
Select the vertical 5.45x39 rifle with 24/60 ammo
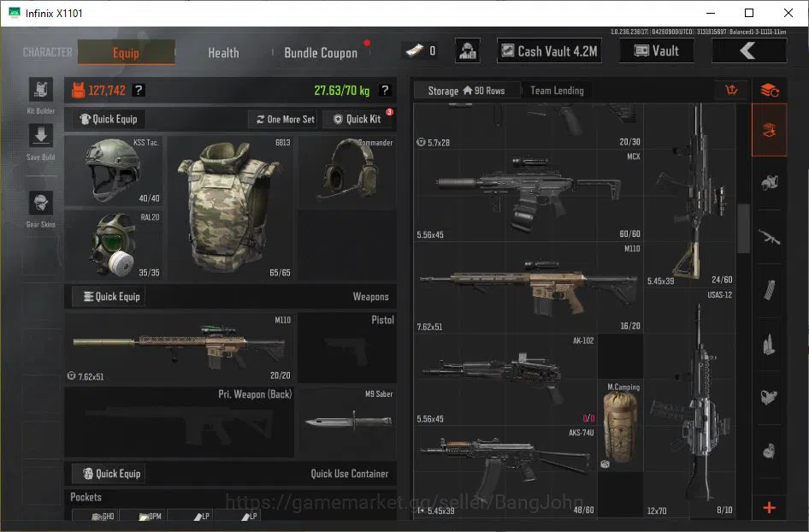[689, 195]
